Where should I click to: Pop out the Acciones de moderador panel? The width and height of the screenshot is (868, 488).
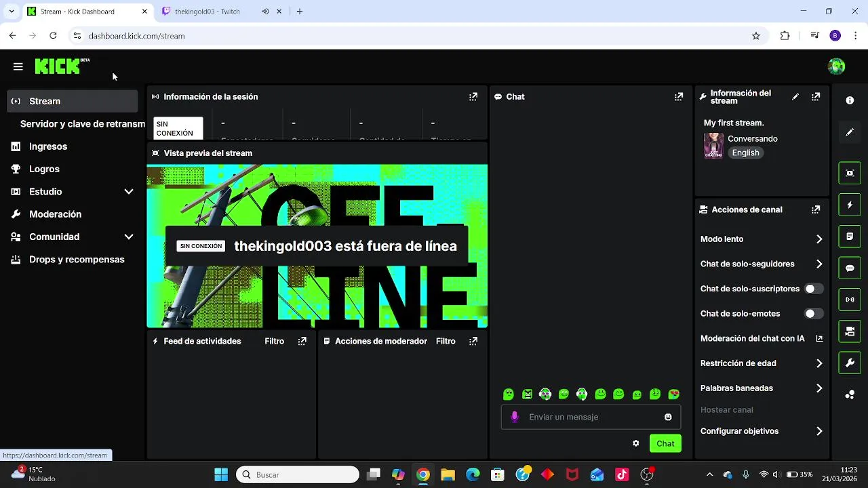pyautogui.click(x=473, y=341)
